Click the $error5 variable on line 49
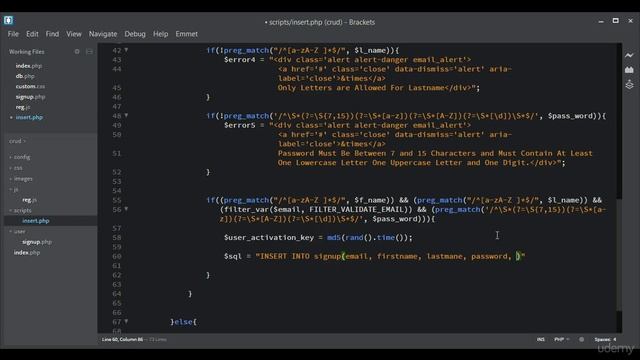 point(240,125)
